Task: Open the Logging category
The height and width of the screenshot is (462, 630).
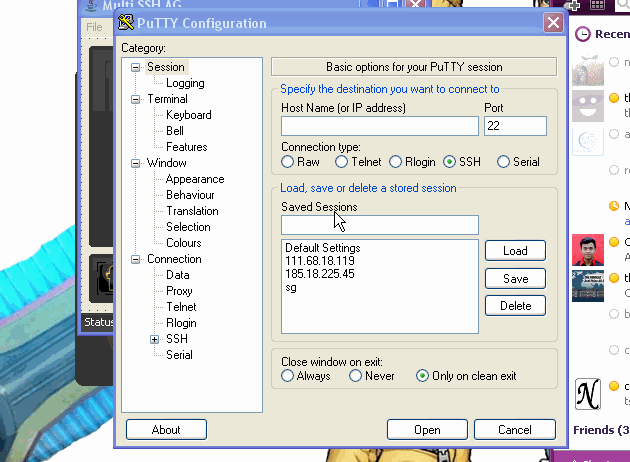Action: pyautogui.click(x=185, y=83)
